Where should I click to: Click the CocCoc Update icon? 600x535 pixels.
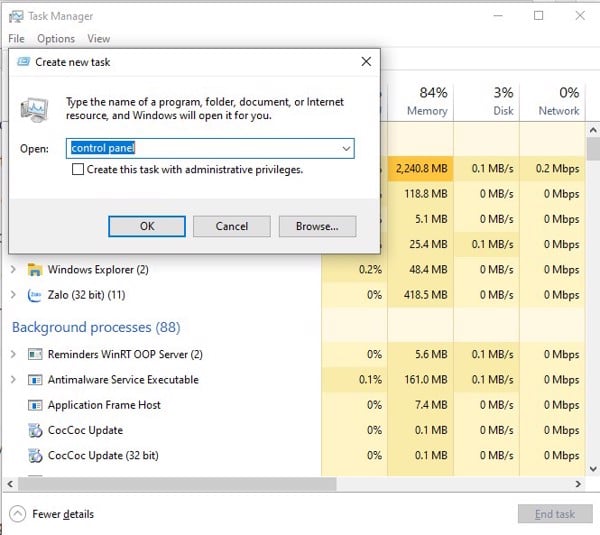coord(35,430)
